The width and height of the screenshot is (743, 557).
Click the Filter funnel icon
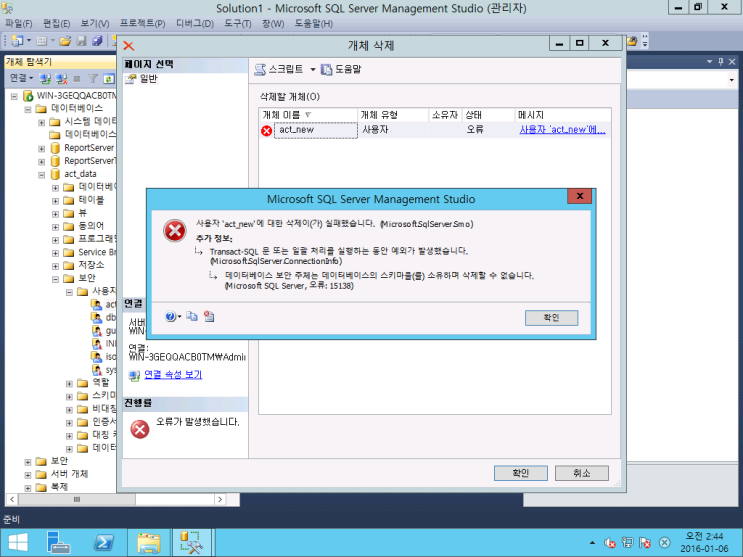point(93,78)
